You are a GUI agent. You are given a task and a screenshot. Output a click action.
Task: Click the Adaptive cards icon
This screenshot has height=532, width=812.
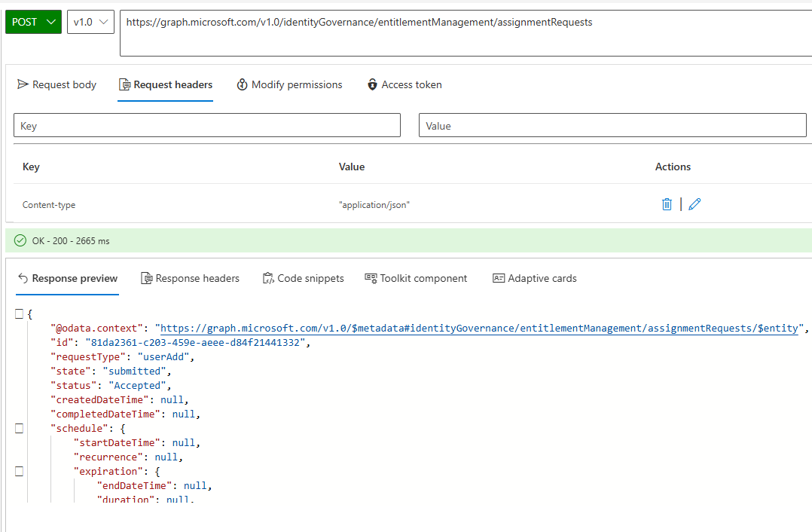click(x=498, y=278)
